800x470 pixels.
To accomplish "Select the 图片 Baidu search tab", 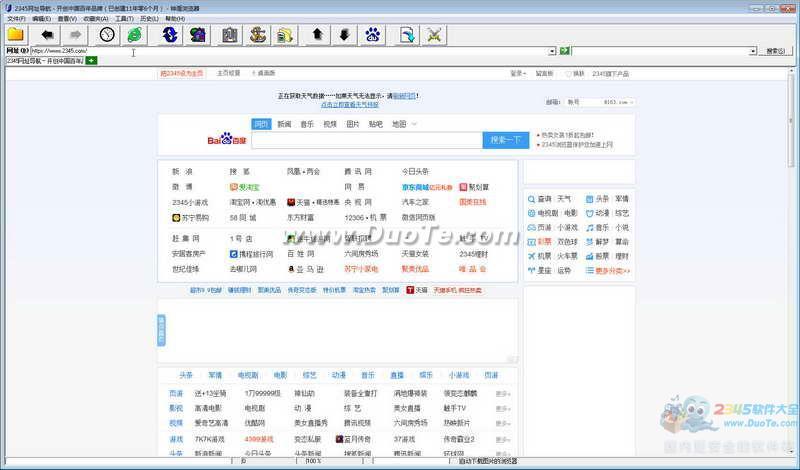I will [x=353, y=124].
